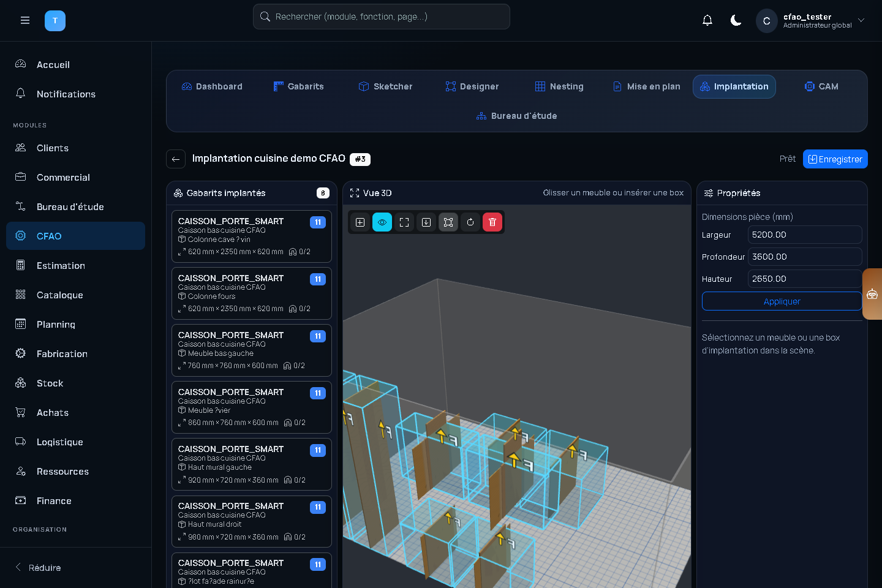Open Finance module in sidebar

(75, 500)
